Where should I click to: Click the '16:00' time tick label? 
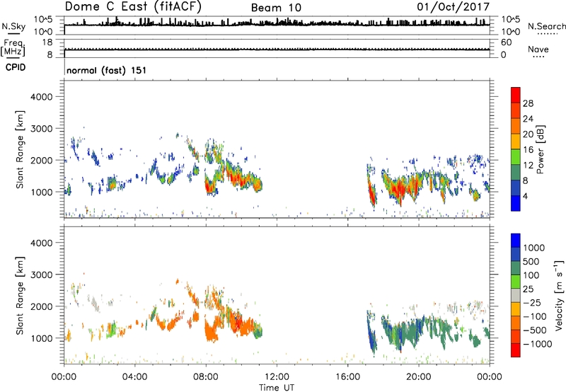(x=347, y=377)
